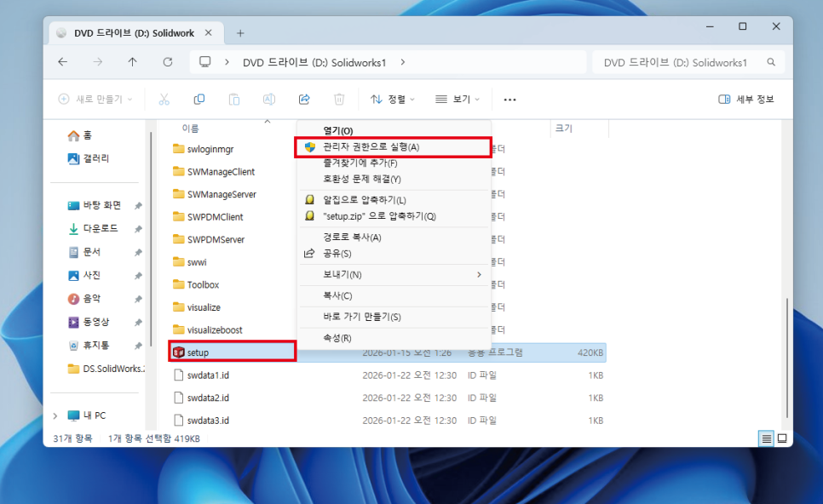Click the Copy toolbar icon
823x504 pixels.
tap(199, 99)
